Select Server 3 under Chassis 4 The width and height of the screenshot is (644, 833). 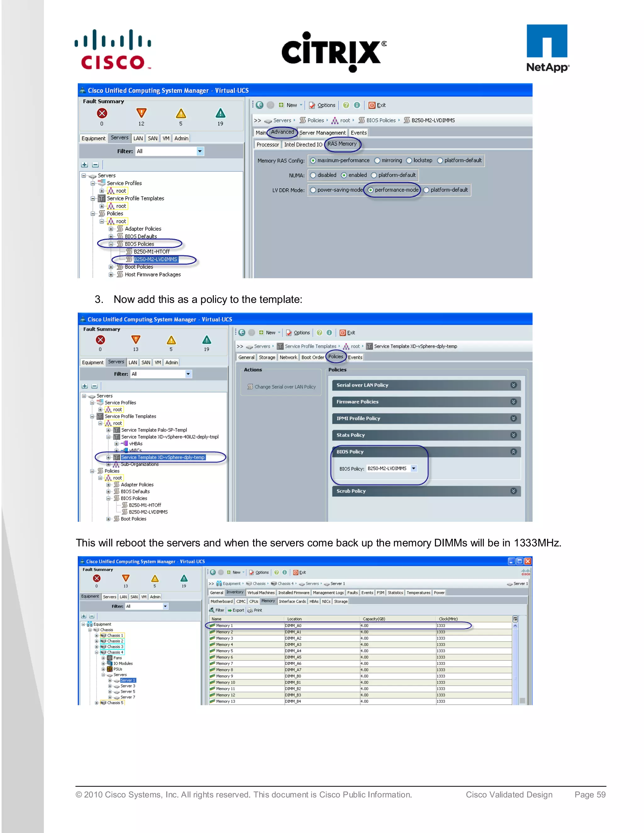128,686
